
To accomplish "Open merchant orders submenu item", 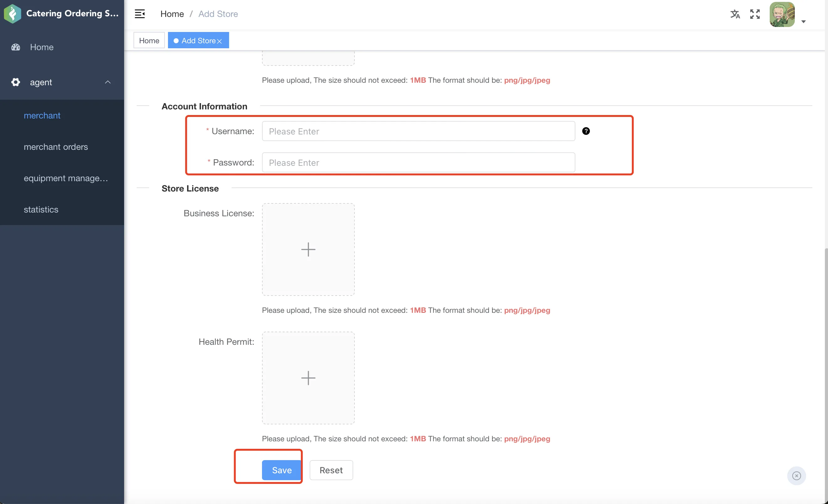I will click(62, 147).
